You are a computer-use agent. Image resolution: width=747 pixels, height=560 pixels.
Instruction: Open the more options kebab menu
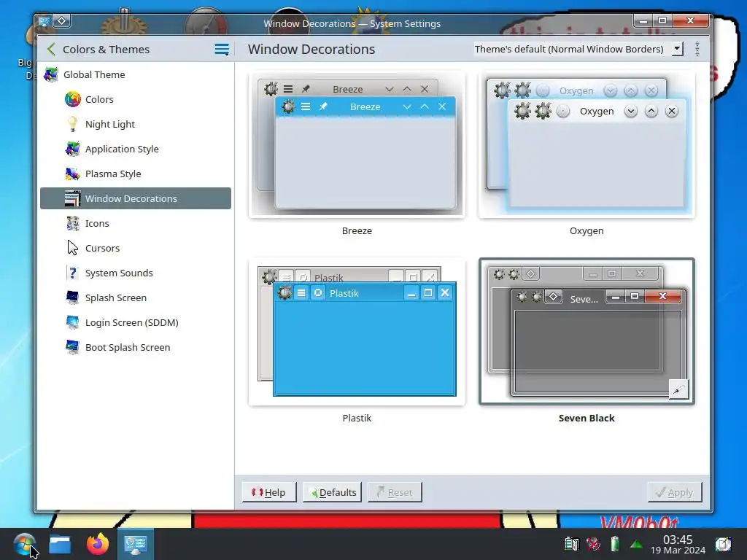click(x=697, y=49)
